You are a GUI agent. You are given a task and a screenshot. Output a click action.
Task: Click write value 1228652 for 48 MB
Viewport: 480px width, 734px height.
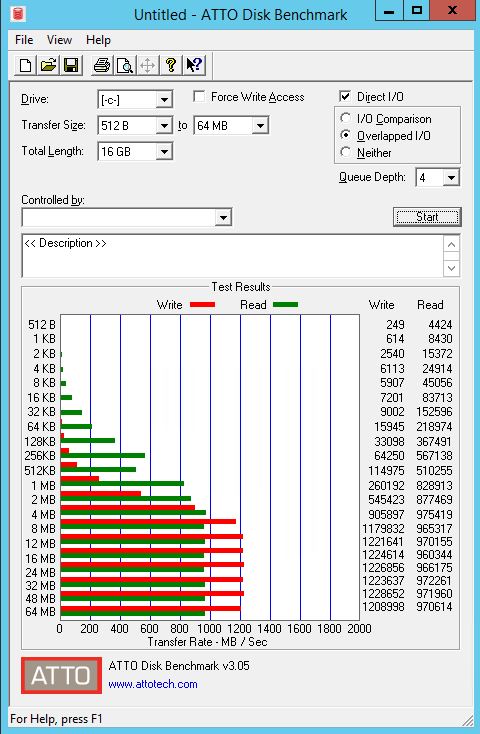coord(383,594)
